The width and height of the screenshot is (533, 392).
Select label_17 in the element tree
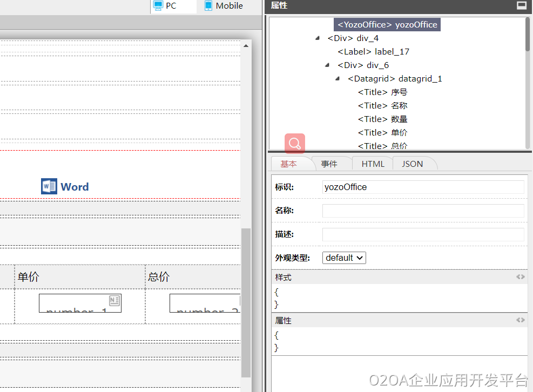373,52
